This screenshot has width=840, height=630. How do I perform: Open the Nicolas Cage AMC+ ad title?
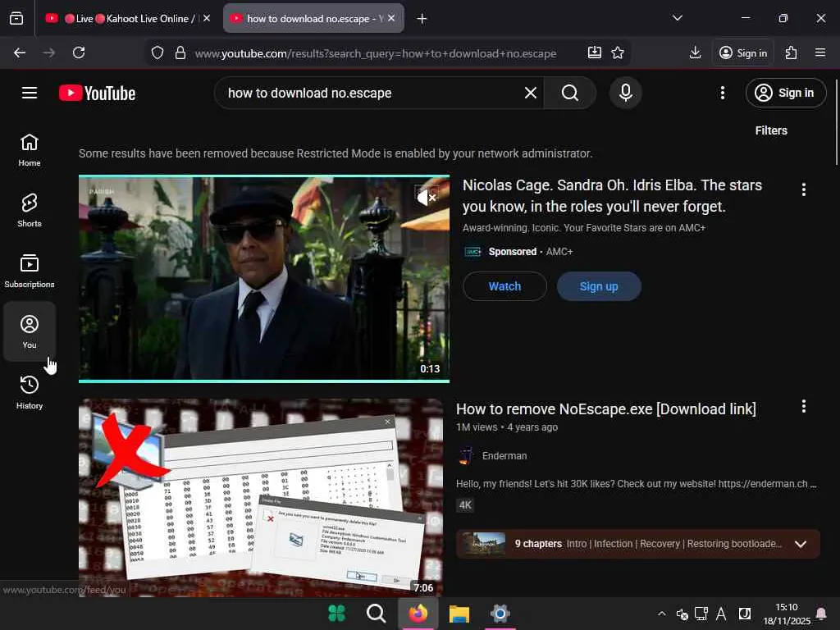pos(612,195)
